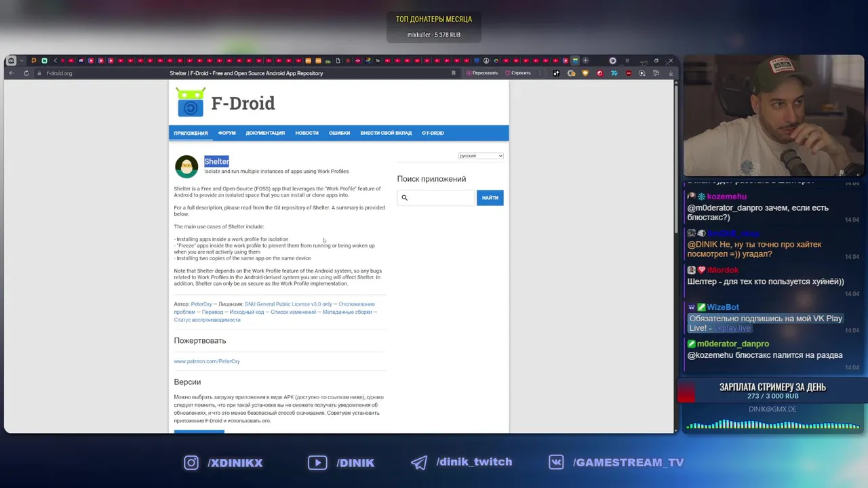The height and width of the screenshot is (488, 868).
Task: Bookmark this page with the bookmark icon
Action: [x=454, y=73]
